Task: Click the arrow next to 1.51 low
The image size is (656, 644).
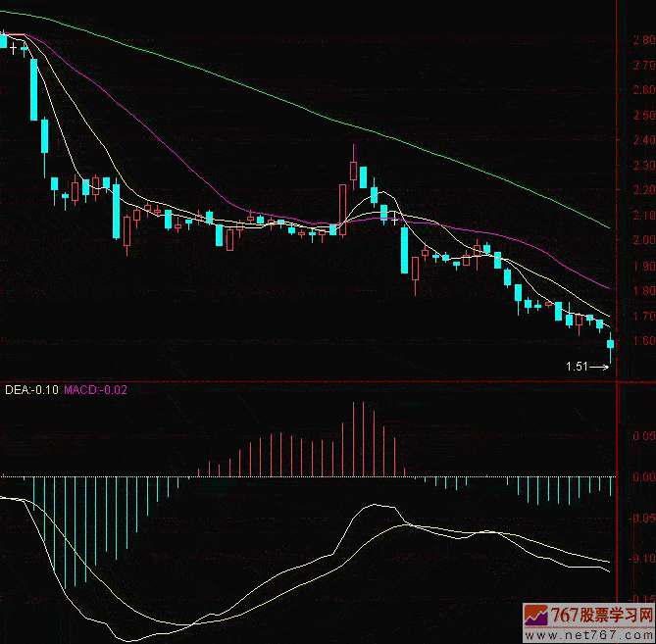Action: (x=600, y=368)
